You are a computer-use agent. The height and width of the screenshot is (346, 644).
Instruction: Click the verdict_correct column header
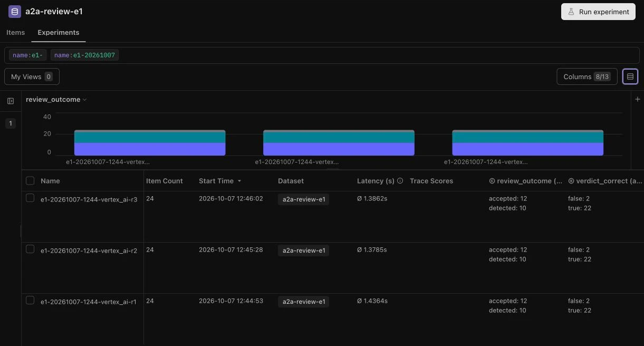pos(605,181)
